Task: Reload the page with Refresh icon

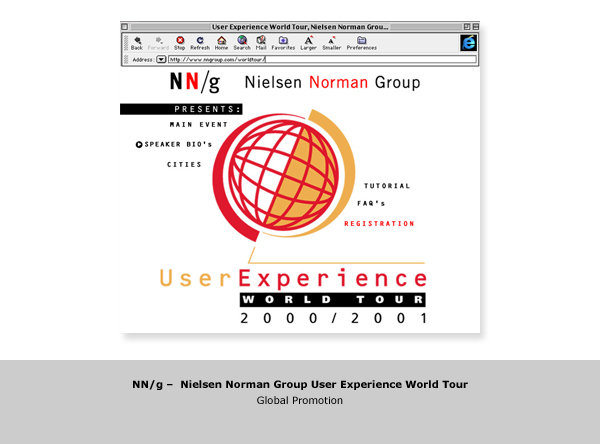Action: [x=200, y=43]
